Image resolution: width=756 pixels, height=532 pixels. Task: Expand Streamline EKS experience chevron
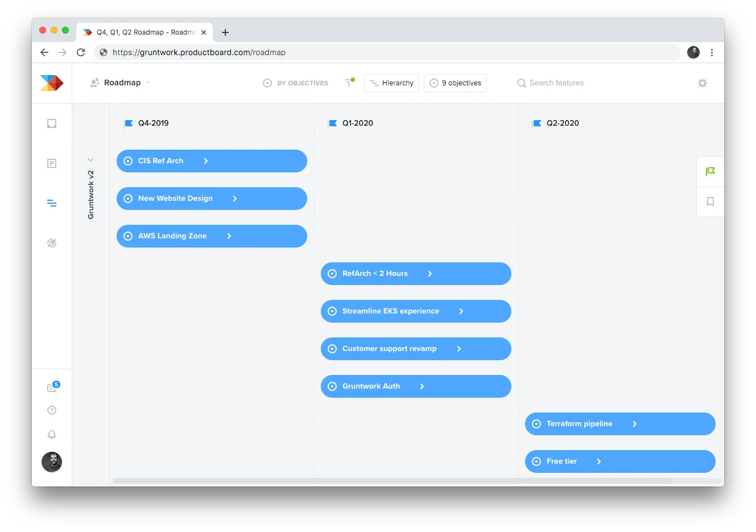click(461, 311)
